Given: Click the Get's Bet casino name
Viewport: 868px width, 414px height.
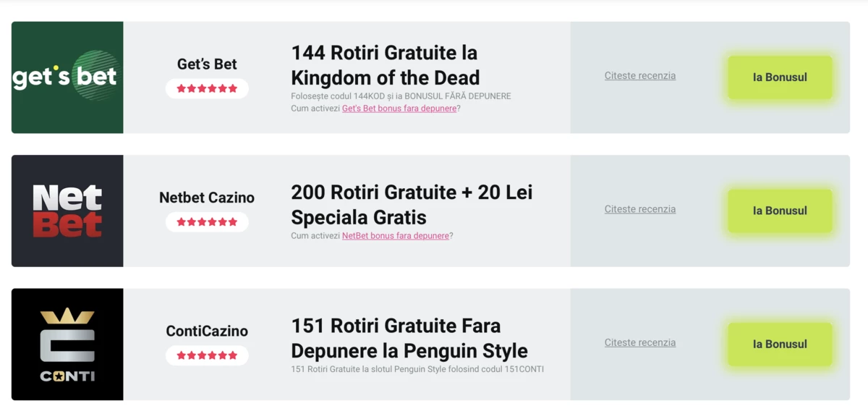Looking at the screenshot, I should coord(207,64).
